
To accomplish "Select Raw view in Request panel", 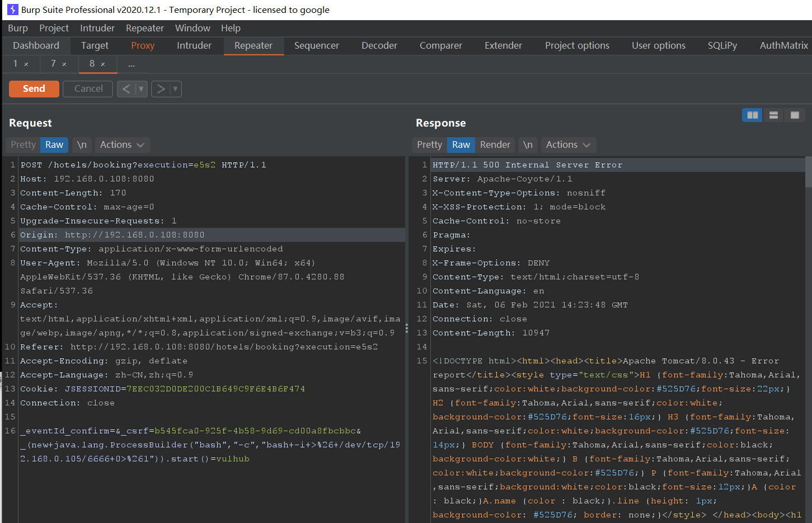I will (x=54, y=144).
